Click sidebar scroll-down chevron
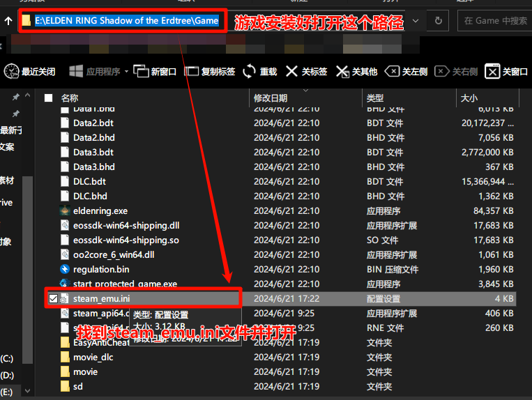Screen dimensions: 532x400 click(27, 391)
